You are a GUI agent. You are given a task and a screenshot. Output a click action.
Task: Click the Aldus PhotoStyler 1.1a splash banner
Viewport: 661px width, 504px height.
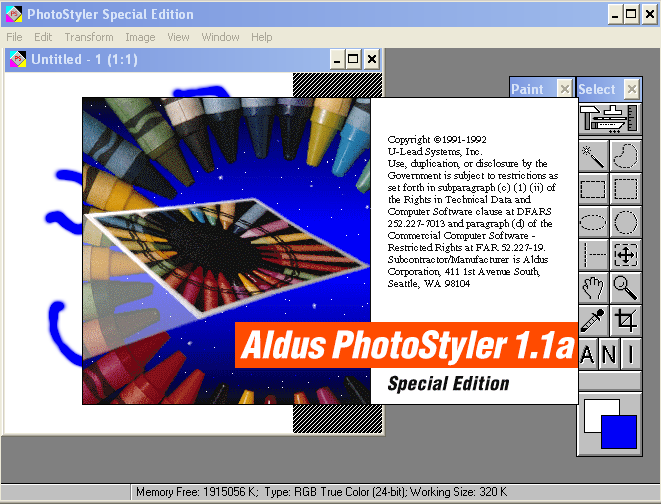pyautogui.click(x=406, y=345)
